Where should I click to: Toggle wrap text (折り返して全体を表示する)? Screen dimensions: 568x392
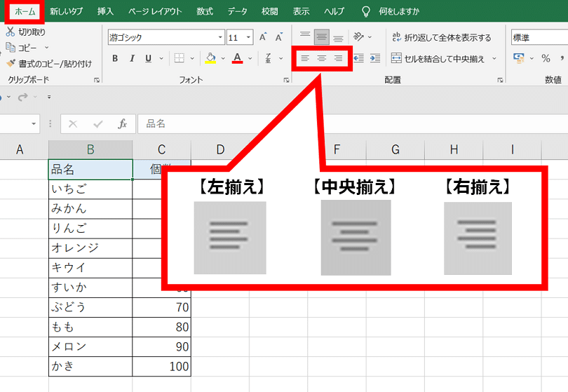click(x=442, y=38)
